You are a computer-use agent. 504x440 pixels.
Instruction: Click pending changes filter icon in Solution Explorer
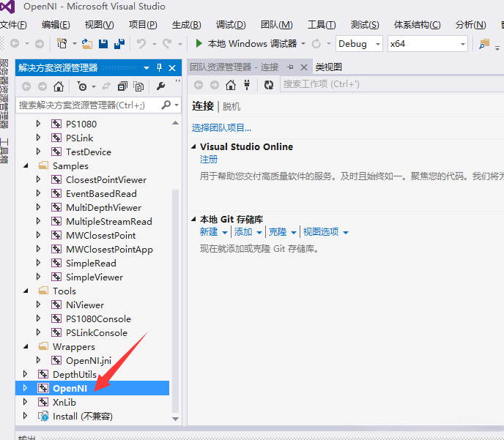(82, 86)
